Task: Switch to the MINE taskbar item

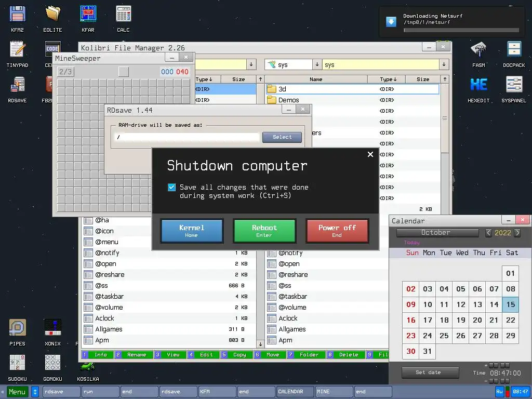Action: click(x=334, y=392)
